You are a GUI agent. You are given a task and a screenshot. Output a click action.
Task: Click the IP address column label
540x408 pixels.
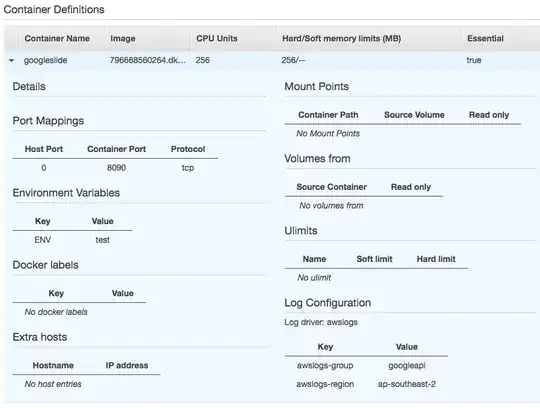point(127,365)
